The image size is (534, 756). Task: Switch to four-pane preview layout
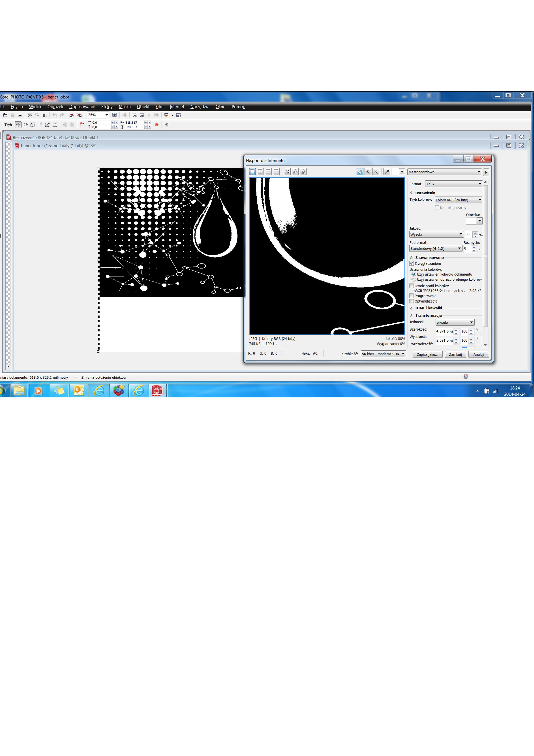276,172
